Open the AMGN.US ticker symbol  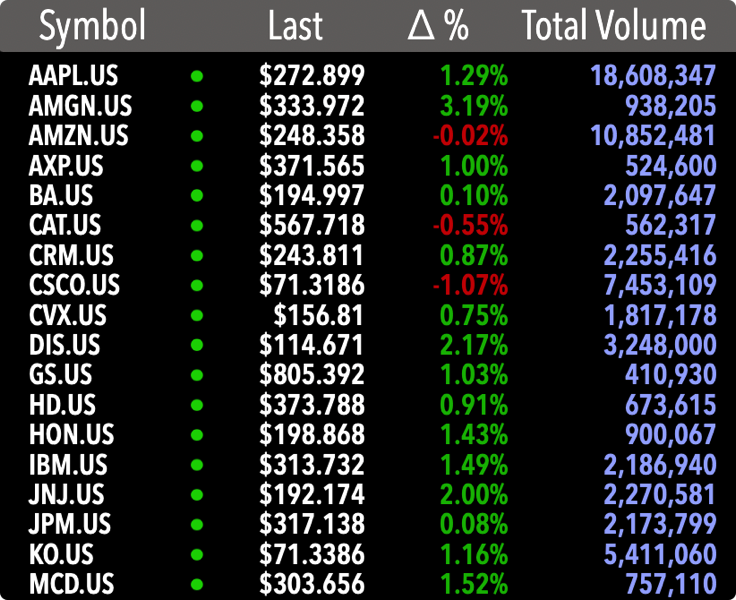(81, 105)
